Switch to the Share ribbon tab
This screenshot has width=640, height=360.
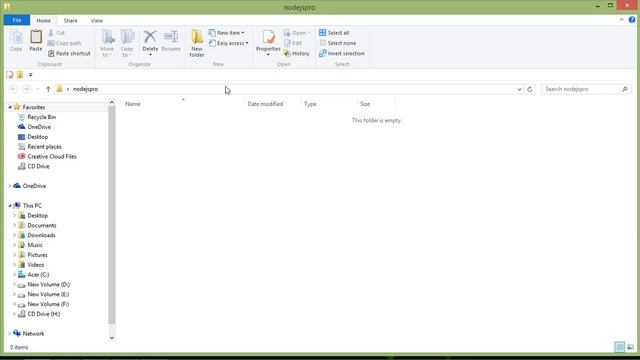point(70,20)
